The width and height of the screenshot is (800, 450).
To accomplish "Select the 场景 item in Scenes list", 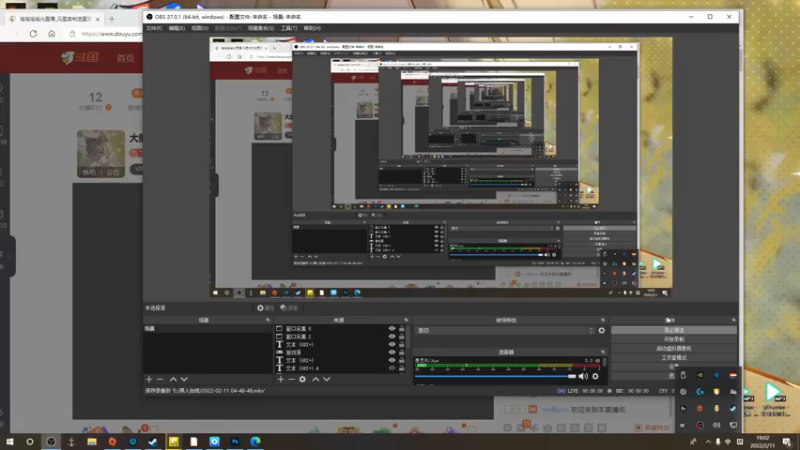I will click(207, 329).
